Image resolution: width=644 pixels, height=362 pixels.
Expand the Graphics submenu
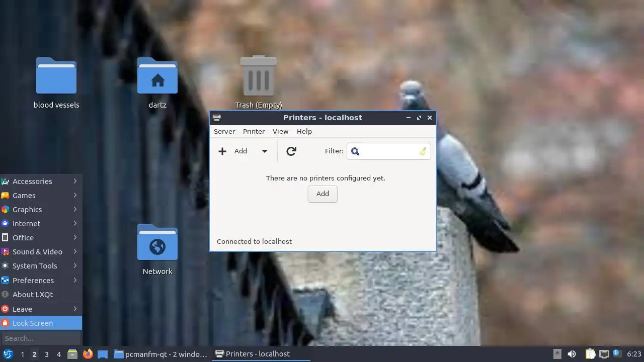tap(41, 209)
